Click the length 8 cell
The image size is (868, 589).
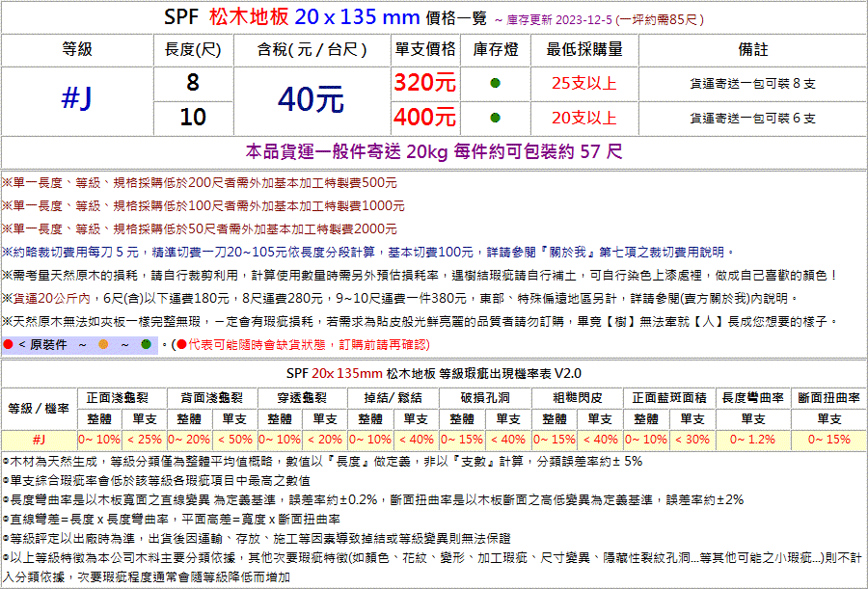pos(193,83)
